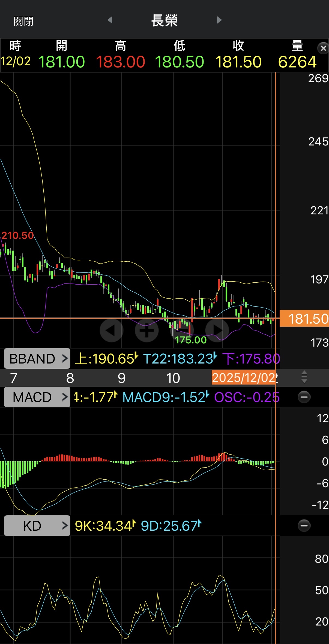This screenshot has width=329, height=644.
Task: Move the chart cursor left
Action: coord(112,330)
